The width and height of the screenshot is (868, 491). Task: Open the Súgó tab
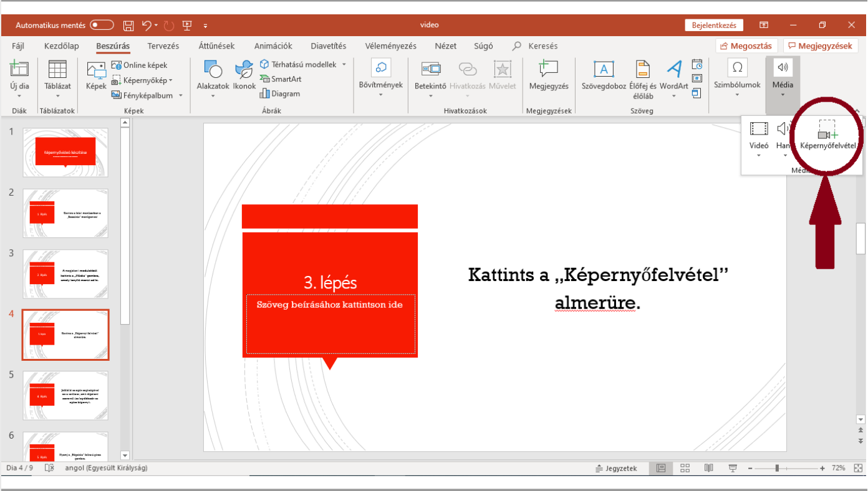click(483, 46)
